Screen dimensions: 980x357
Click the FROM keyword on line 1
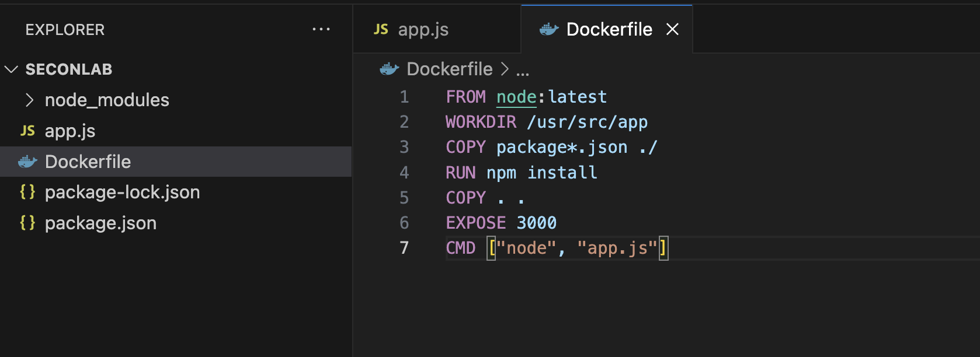pos(465,97)
